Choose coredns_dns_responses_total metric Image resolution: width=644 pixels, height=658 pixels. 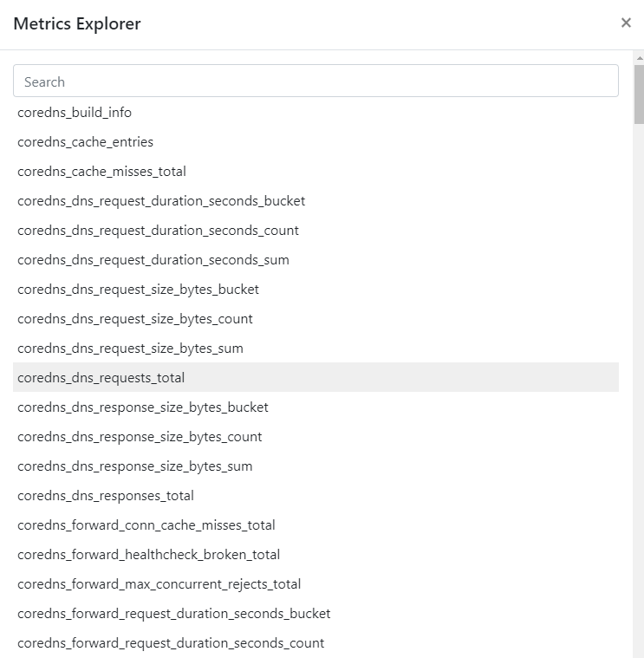[x=315, y=495]
